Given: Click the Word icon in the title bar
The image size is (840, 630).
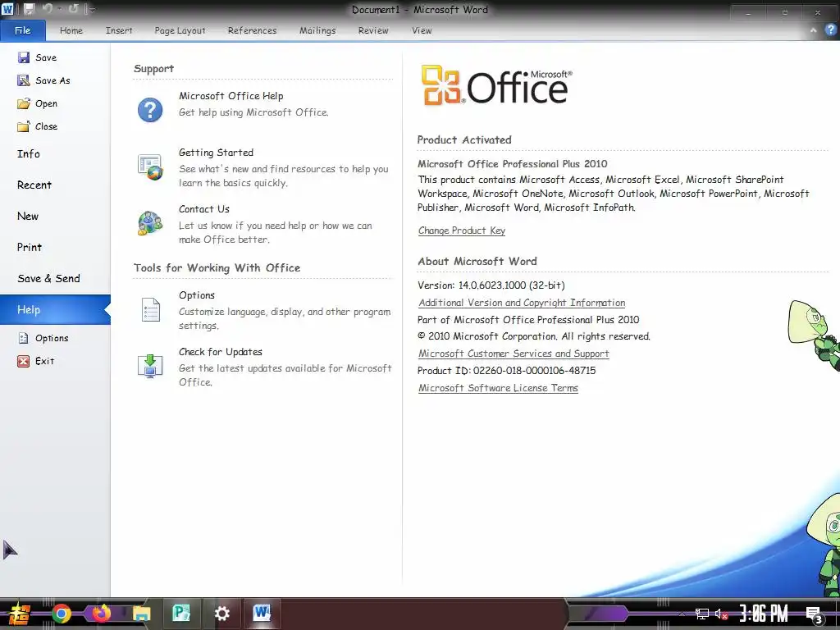Looking at the screenshot, I should [x=7, y=9].
